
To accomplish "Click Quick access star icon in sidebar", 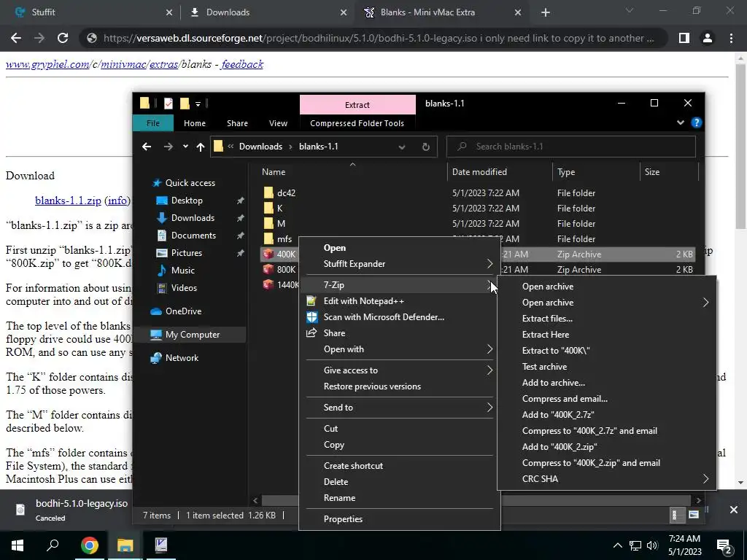I will 156,183.
